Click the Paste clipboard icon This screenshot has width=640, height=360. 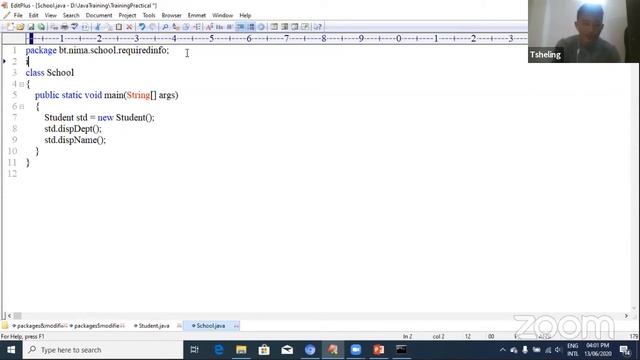119,27
